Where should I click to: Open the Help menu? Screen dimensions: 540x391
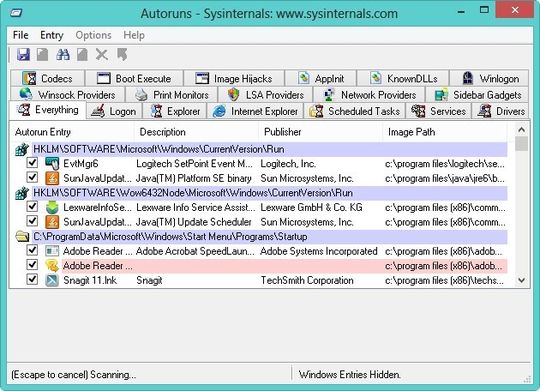134,35
